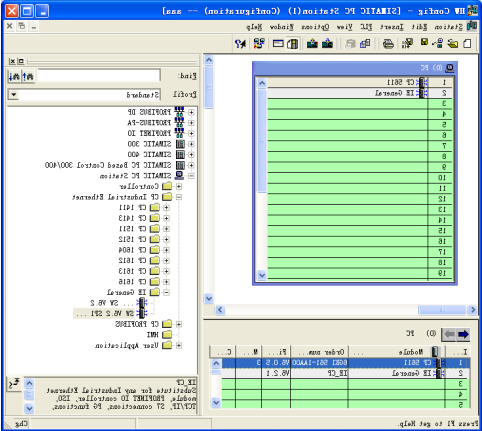
Task: Click the New station toolbar icon
Action: click(x=467, y=44)
